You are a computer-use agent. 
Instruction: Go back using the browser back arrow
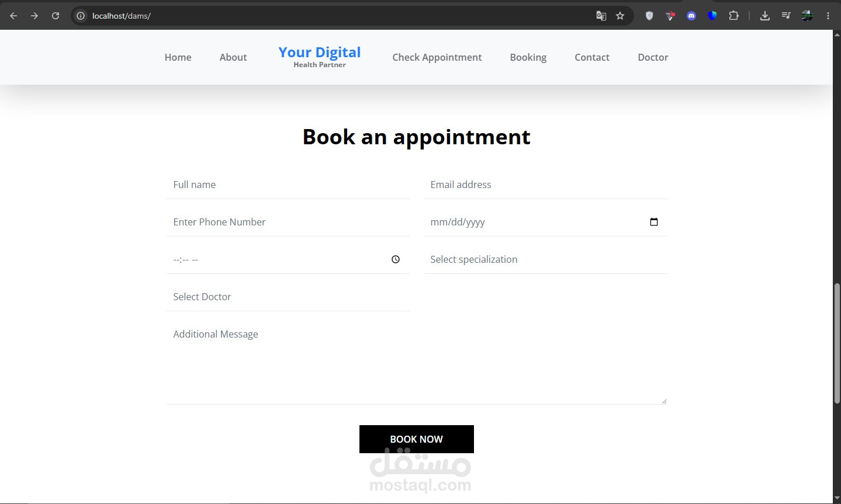[13, 16]
